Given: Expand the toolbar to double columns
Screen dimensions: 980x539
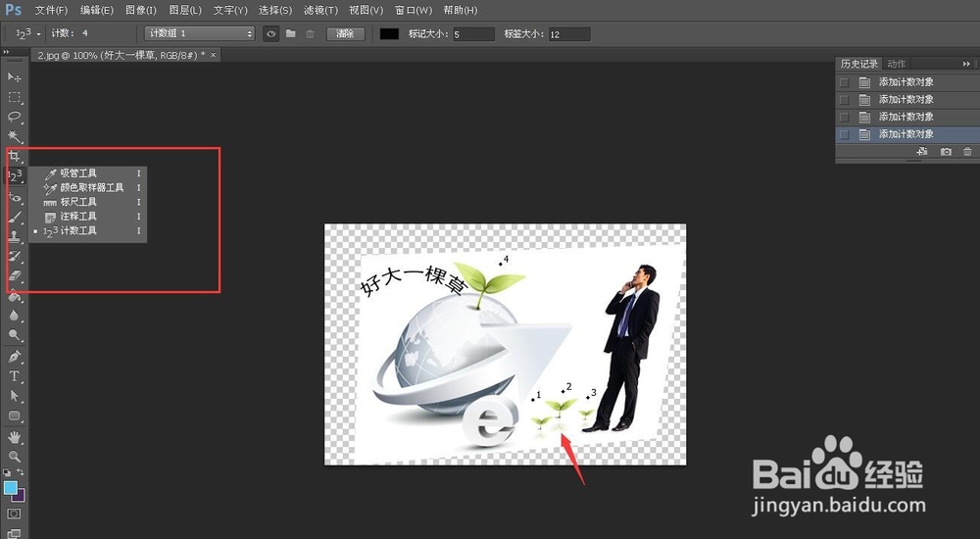Looking at the screenshot, I should coord(6,52).
